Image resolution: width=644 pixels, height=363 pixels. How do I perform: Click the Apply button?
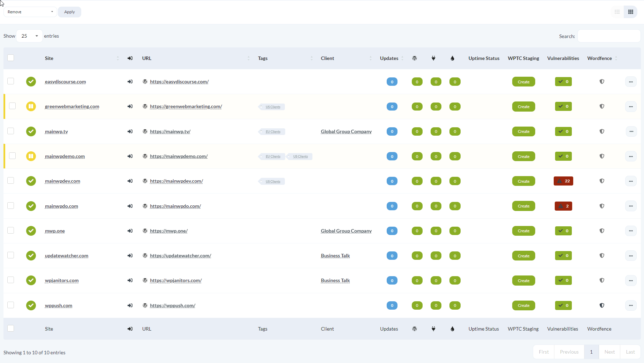[69, 12]
